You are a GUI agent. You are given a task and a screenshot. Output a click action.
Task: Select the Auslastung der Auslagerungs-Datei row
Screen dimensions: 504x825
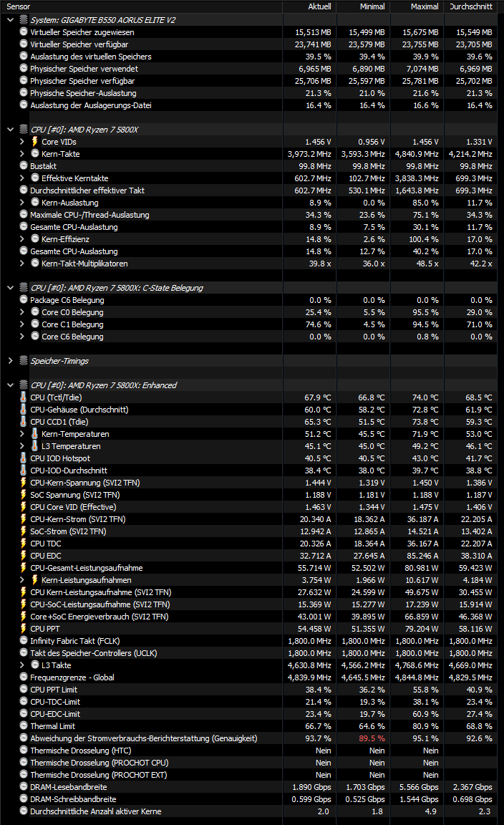tap(249, 105)
